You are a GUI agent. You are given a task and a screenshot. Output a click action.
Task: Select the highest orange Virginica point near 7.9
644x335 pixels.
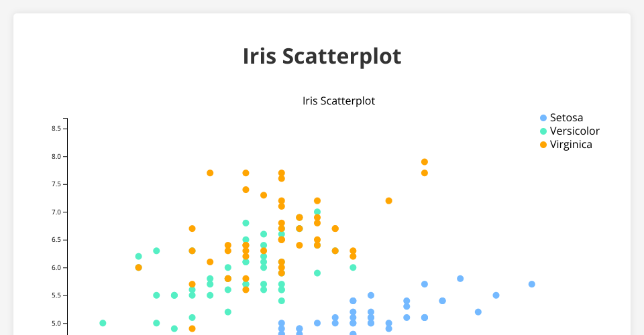[425, 162]
